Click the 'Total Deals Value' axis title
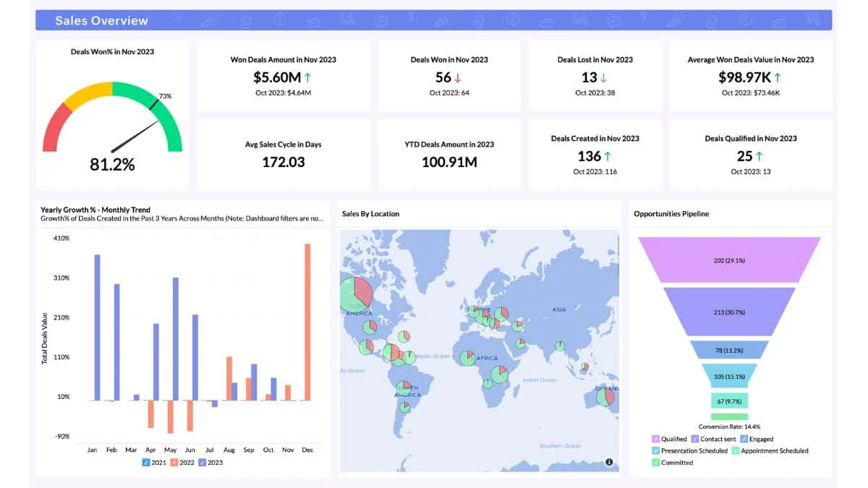 [44, 338]
